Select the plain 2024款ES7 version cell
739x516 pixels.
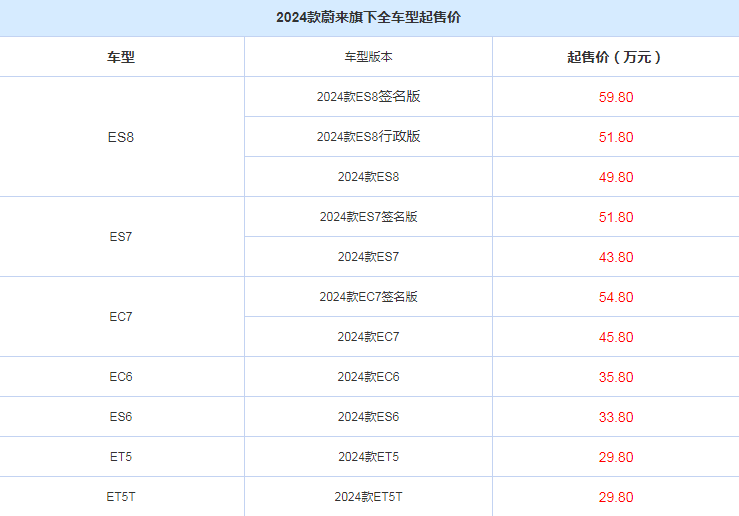click(368, 257)
